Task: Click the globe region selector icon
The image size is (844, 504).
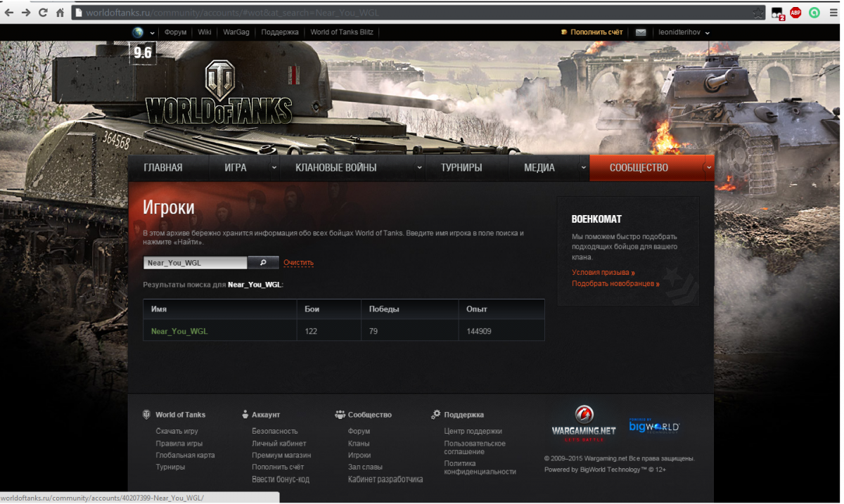Action: coord(138,32)
